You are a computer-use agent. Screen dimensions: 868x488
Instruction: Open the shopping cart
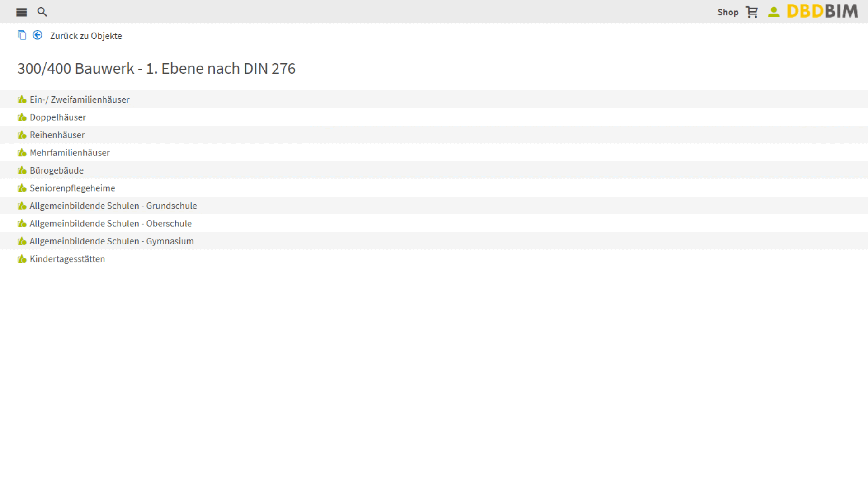pyautogui.click(x=752, y=12)
